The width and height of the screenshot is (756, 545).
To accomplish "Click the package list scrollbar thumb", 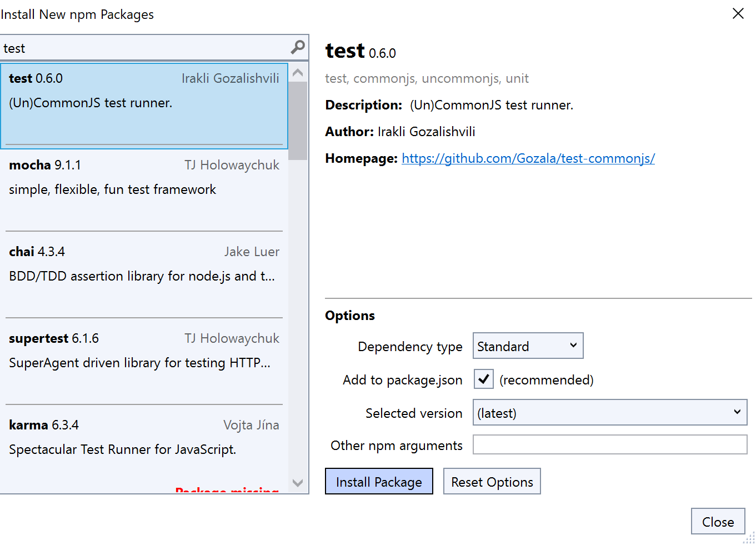I will point(298,121).
